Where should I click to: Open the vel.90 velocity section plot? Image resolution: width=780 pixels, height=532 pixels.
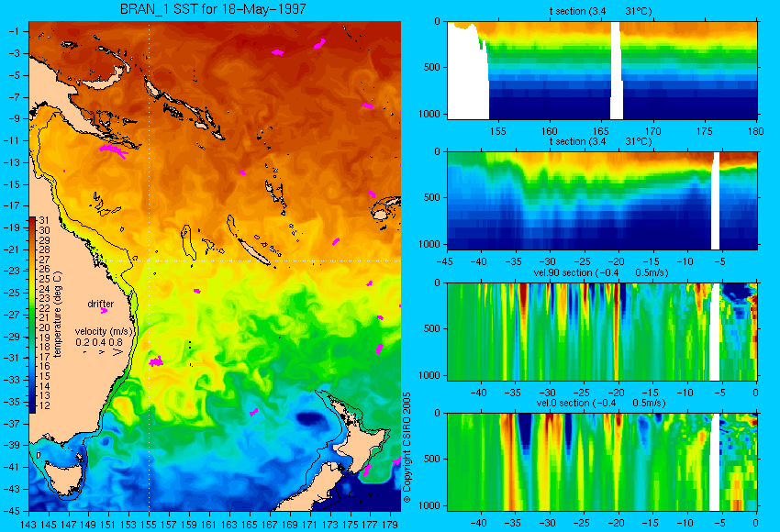pyautogui.click(x=602, y=332)
